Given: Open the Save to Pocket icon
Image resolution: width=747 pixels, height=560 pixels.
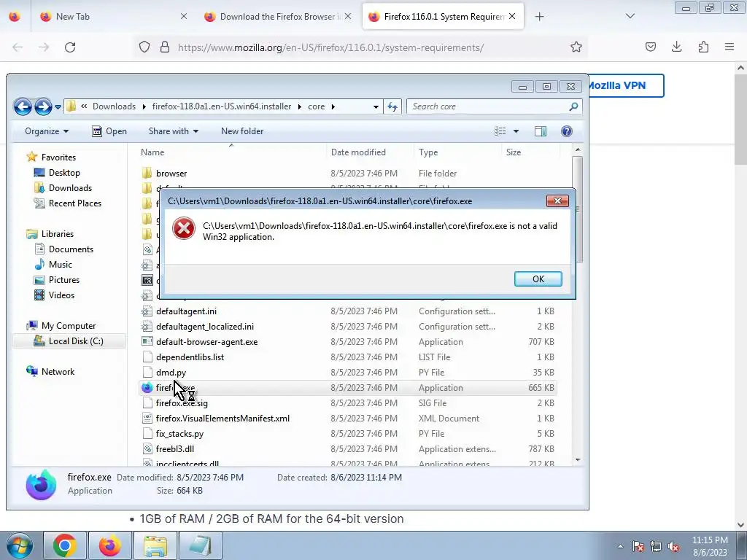Looking at the screenshot, I should coord(650,47).
